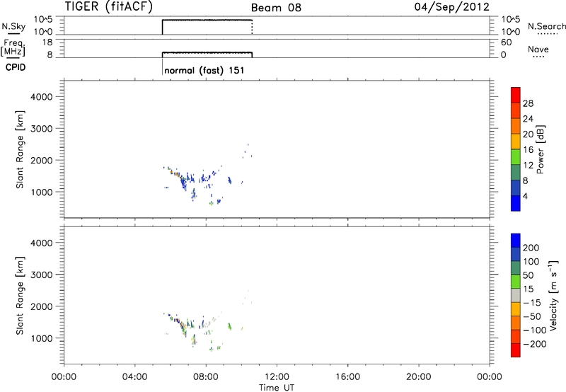The width and height of the screenshot is (566, 392).
Task: Click the green velocity echoes near 09:20 UT
Action: (x=229, y=326)
